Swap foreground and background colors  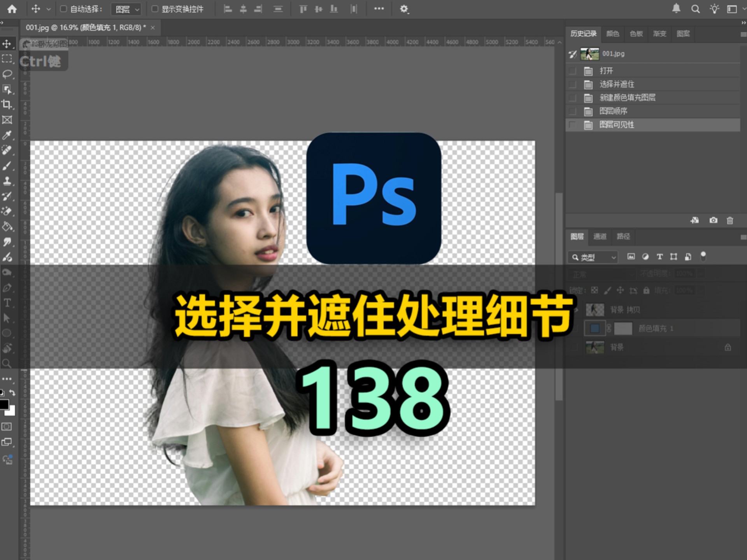(x=12, y=393)
